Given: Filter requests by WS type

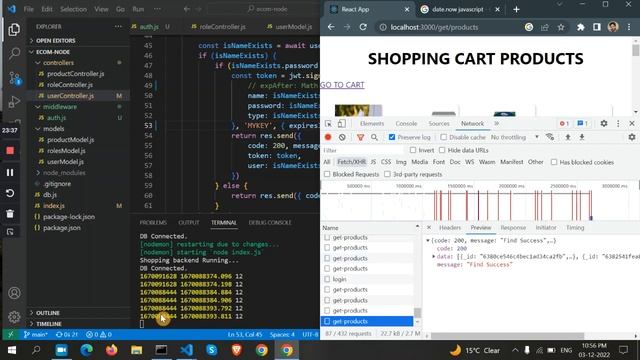Looking at the screenshot, I should (x=469, y=162).
